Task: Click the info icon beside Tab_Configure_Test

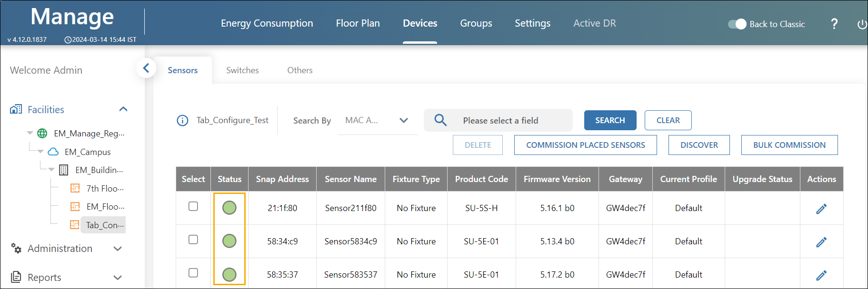Action: click(182, 121)
